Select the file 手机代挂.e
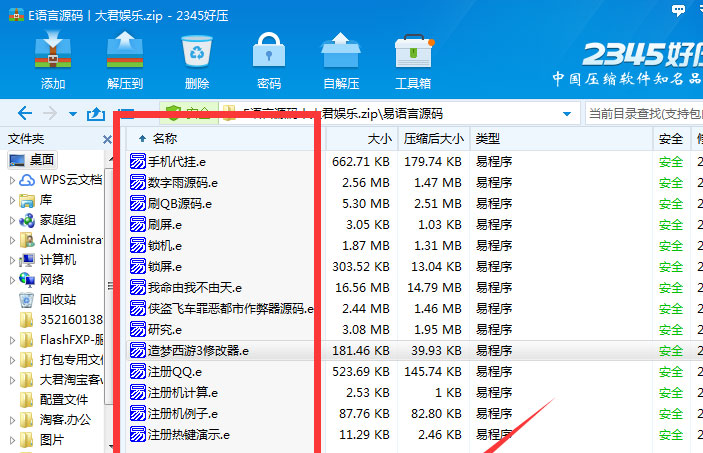This screenshot has width=703, height=453. (177, 161)
